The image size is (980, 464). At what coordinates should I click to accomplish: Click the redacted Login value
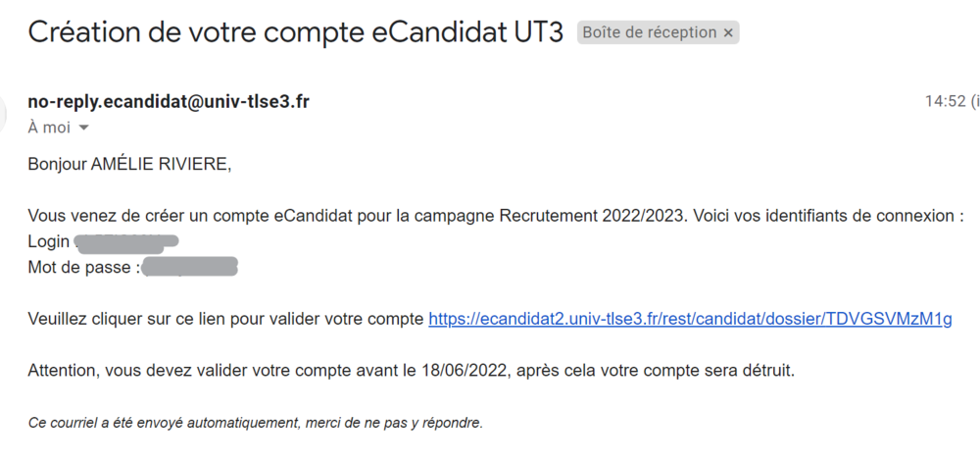(x=125, y=242)
